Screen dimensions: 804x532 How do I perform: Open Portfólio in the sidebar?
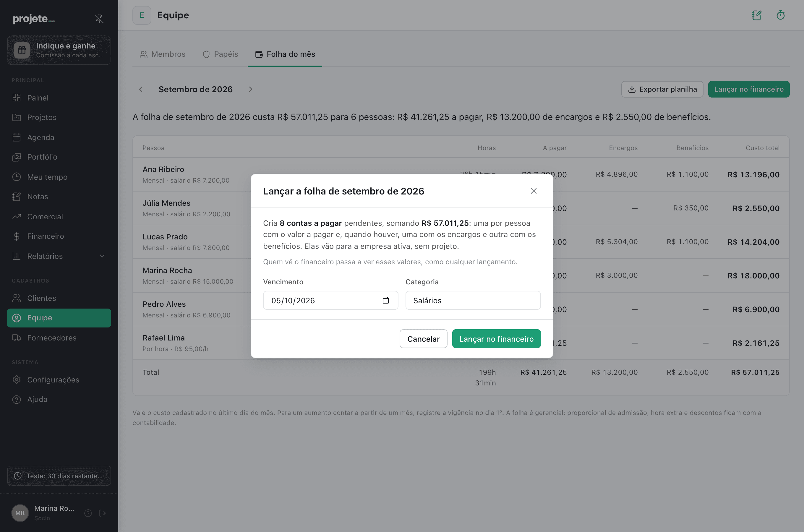click(59, 157)
